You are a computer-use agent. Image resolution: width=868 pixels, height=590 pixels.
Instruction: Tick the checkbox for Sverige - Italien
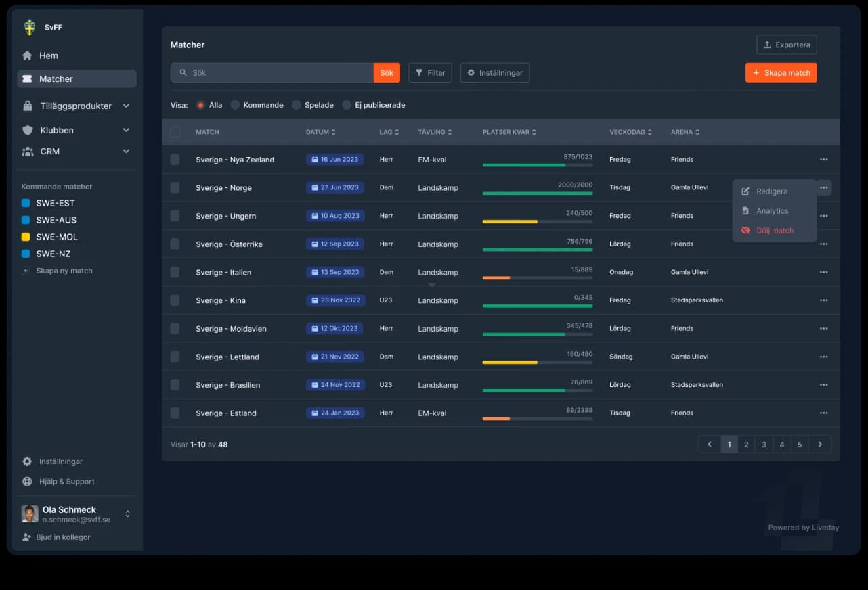pos(175,272)
